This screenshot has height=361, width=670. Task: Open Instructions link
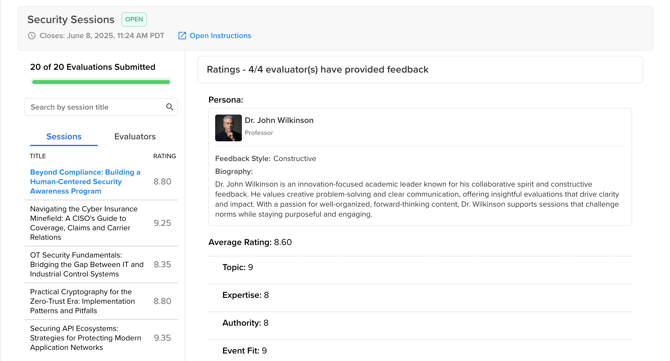(x=220, y=35)
